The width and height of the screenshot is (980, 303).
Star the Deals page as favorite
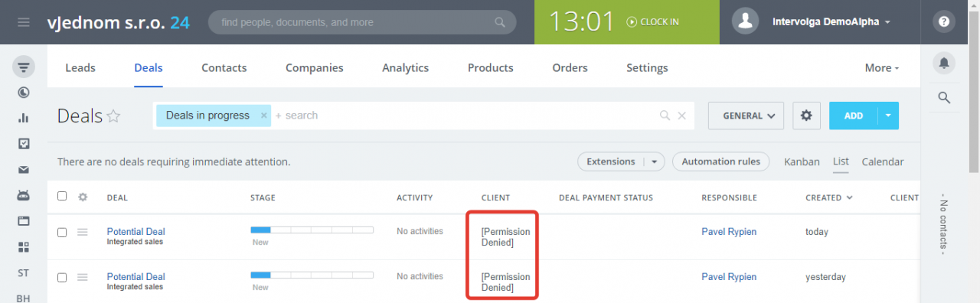click(113, 116)
